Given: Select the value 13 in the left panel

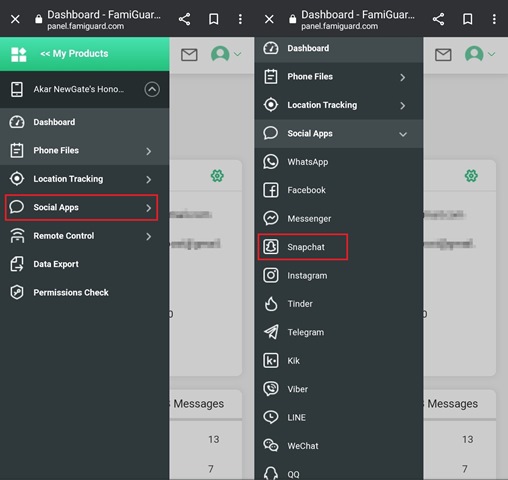Looking at the screenshot, I should coord(214,439).
